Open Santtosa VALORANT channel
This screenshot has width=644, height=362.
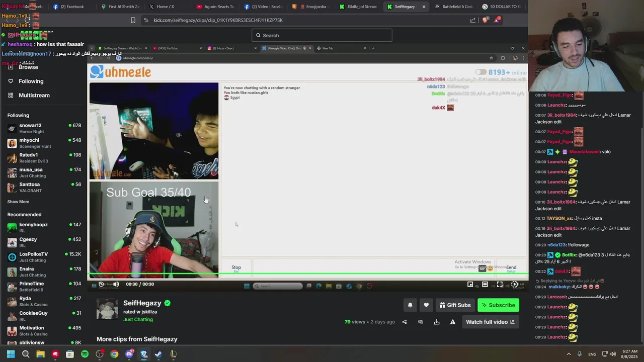(44, 187)
